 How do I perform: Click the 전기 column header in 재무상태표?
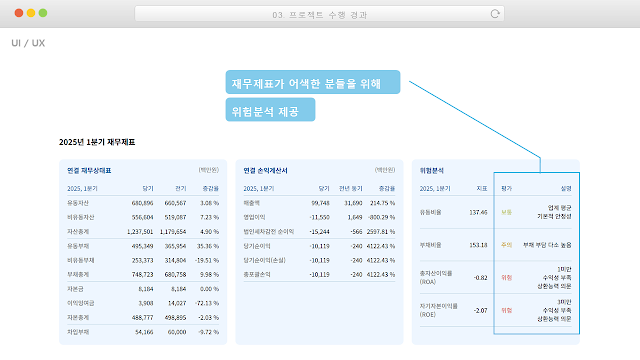coord(181,189)
